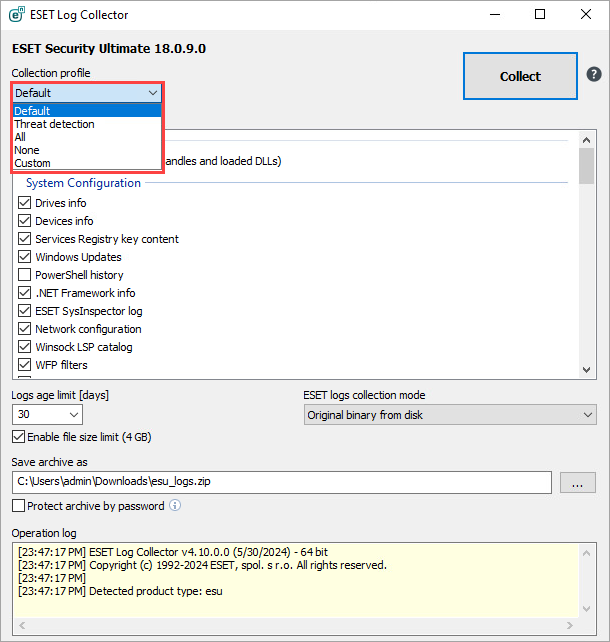The width and height of the screenshot is (610, 642).
Task: Uncheck Devices info checkbox
Action: click(x=25, y=221)
